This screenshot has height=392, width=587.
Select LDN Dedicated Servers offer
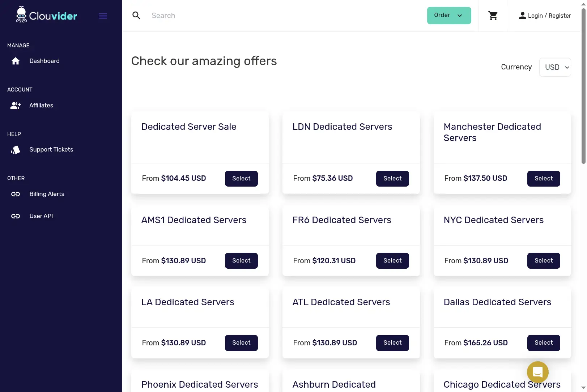[x=392, y=179]
